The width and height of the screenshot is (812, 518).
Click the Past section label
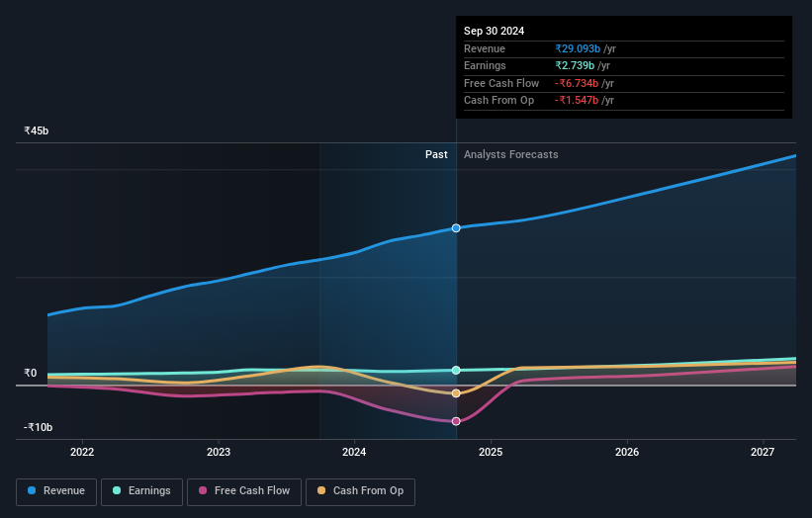click(x=436, y=155)
